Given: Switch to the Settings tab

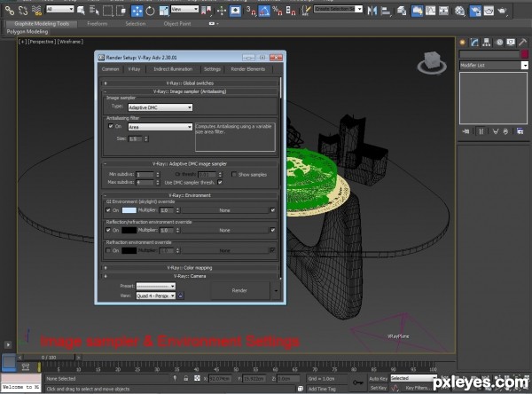Looking at the screenshot, I should coord(212,69).
